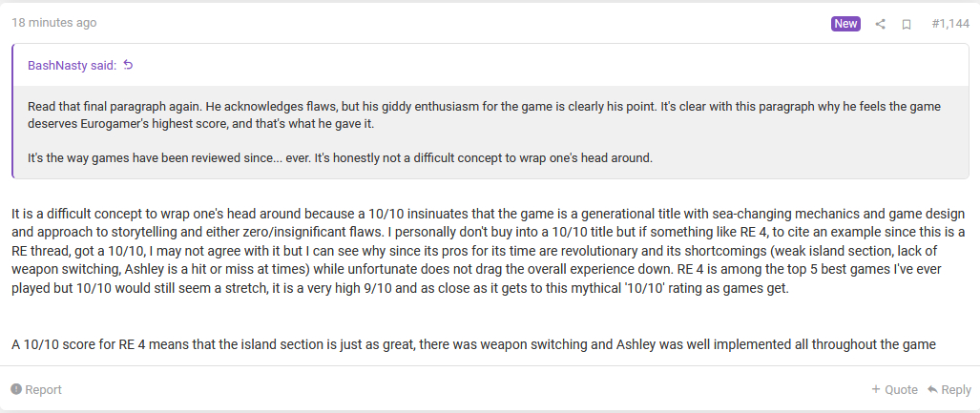Viewport: 980px width, 413px height.
Task: Expand the quoted BashNasty message block
Action: [489, 132]
